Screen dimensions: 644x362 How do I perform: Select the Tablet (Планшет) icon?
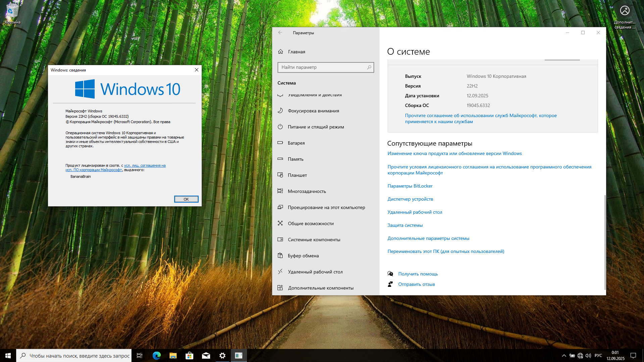[x=280, y=175]
